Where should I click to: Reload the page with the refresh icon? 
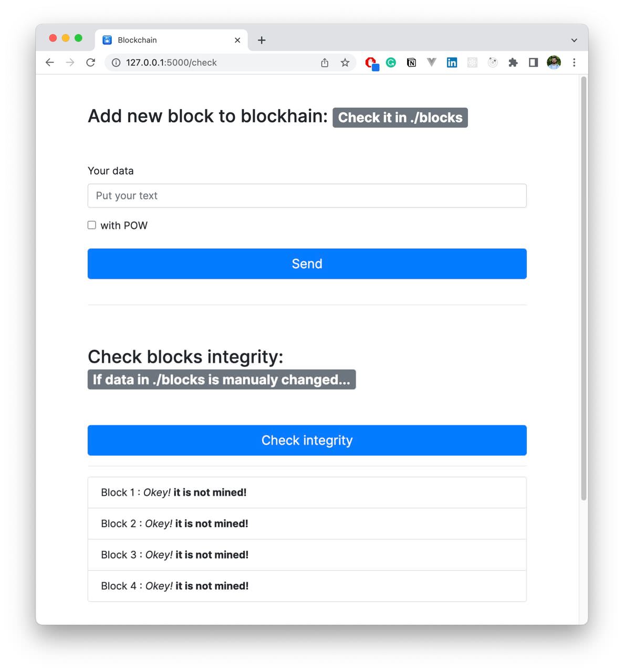tap(90, 62)
